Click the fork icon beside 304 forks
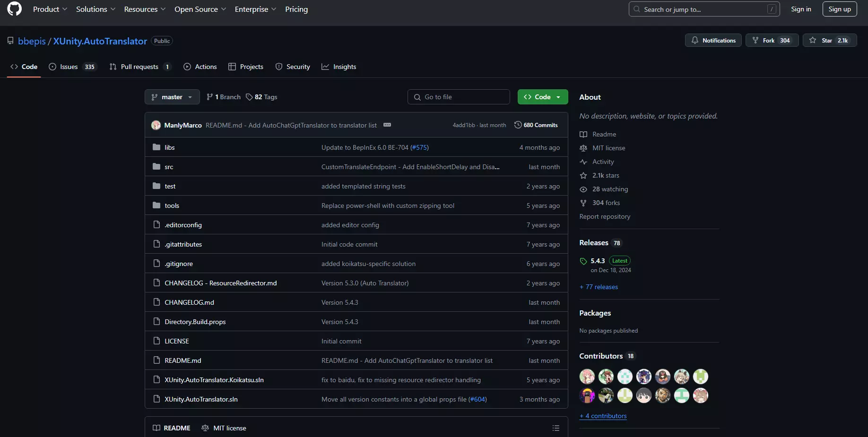This screenshot has width=868, height=437. 583,203
